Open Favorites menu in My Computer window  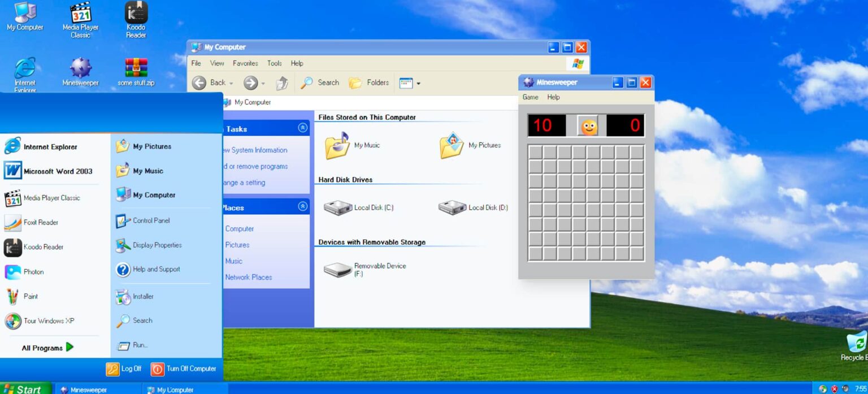pyautogui.click(x=245, y=63)
